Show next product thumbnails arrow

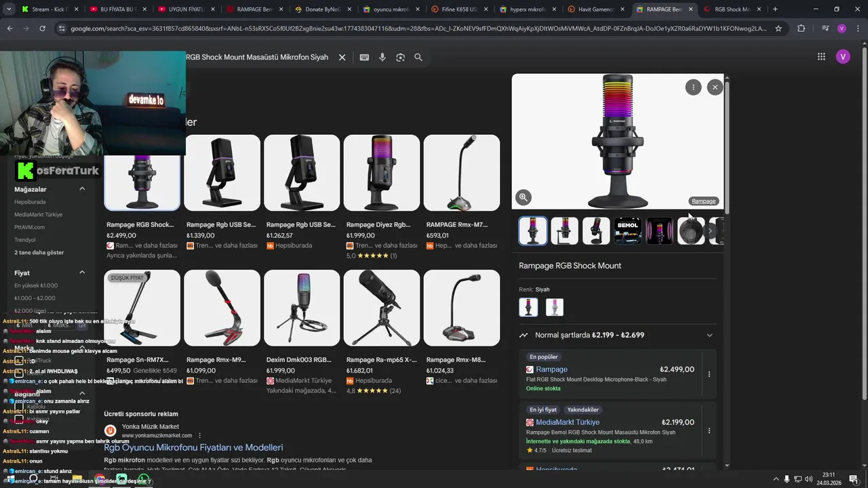click(x=710, y=231)
